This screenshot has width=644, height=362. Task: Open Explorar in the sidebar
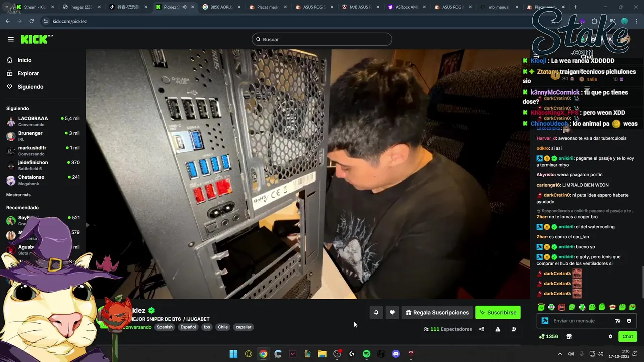click(28, 73)
